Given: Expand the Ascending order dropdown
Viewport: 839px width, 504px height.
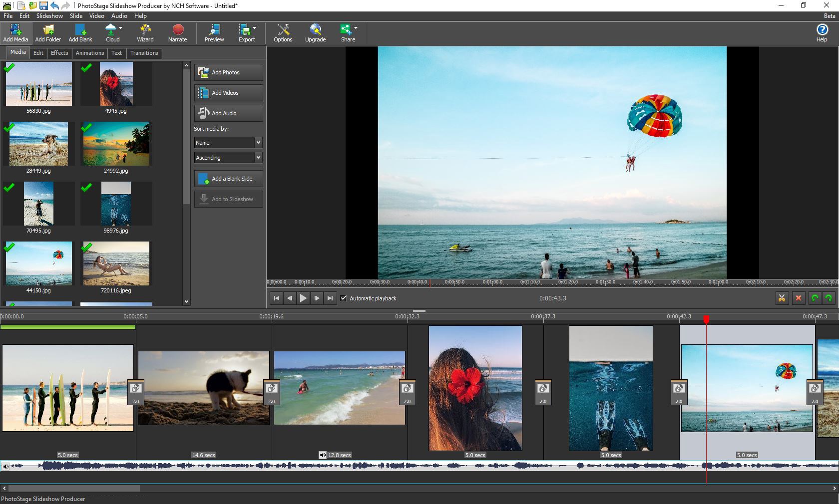Looking at the screenshot, I should 228,158.
